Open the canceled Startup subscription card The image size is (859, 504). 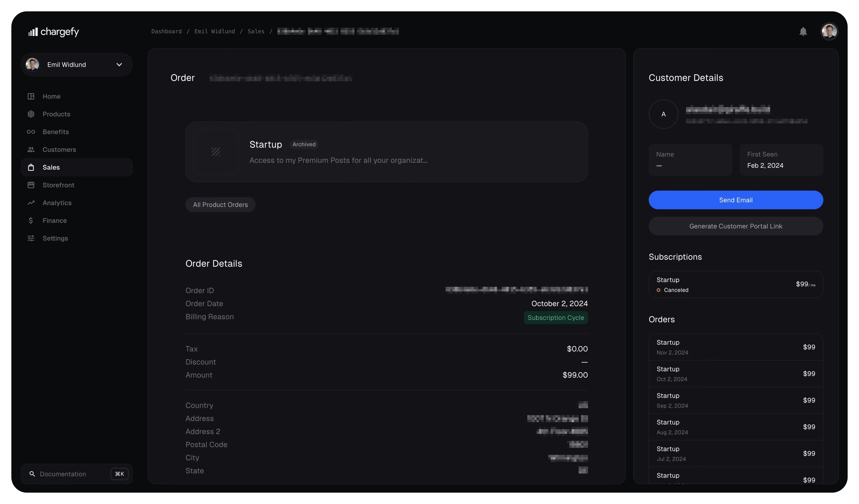tap(735, 285)
